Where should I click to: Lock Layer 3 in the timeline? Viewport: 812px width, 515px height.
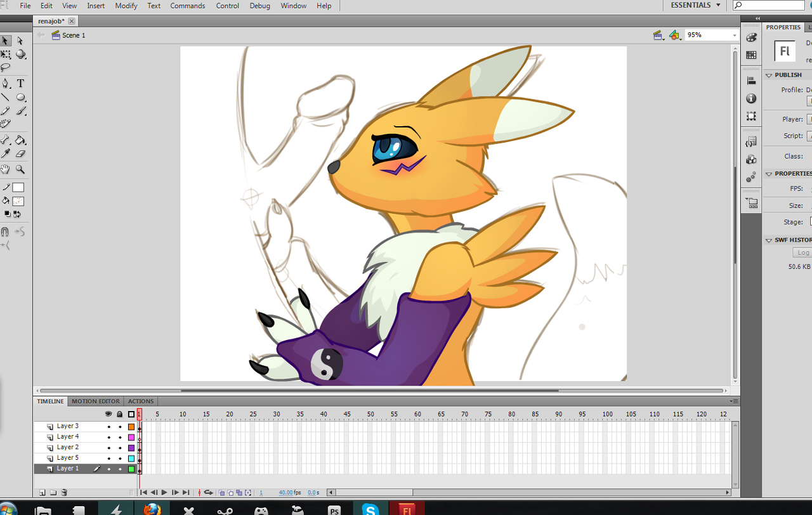(120, 427)
